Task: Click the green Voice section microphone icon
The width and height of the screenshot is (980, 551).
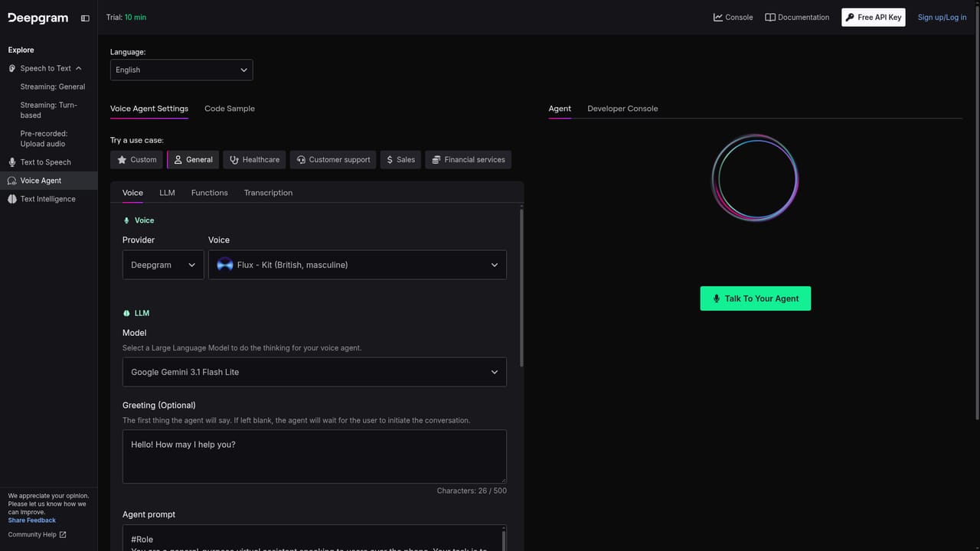Action: click(x=127, y=220)
